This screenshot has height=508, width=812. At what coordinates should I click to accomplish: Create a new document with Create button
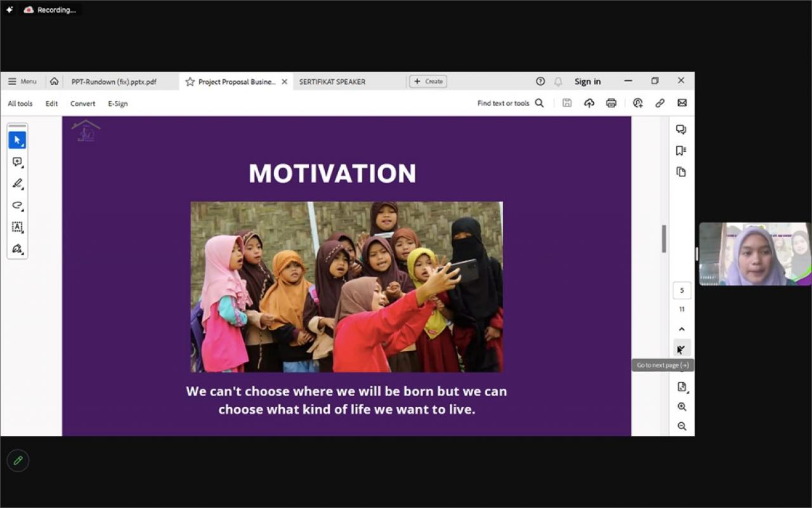tap(427, 81)
